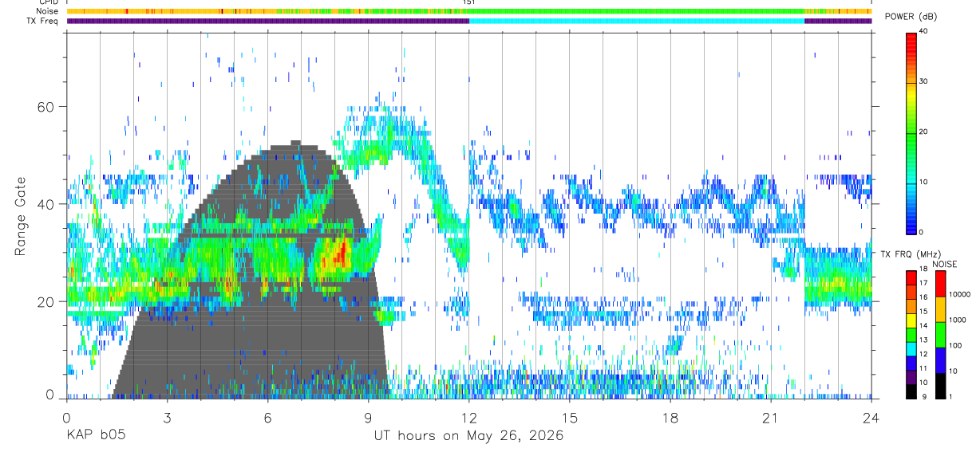The height and width of the screenshot is (452, 980).
Task: Click the red peak-power patch near 8 UT
Action: pyautogui.click(x=342, y=254)
